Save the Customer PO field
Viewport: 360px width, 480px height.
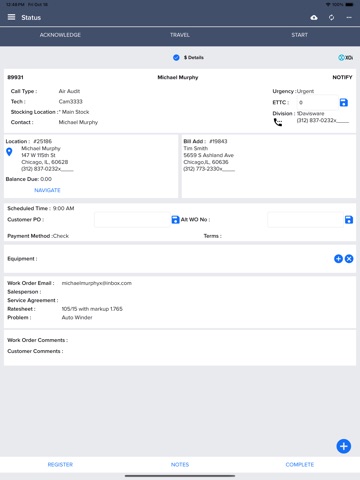pyautogui.click(x=175, y=220)
